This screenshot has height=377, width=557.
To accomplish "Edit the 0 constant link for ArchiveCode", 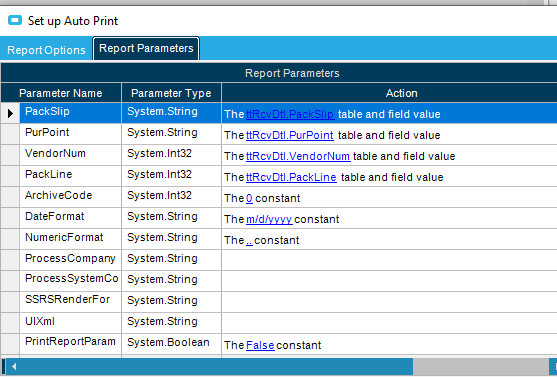I will pos(249,198).
